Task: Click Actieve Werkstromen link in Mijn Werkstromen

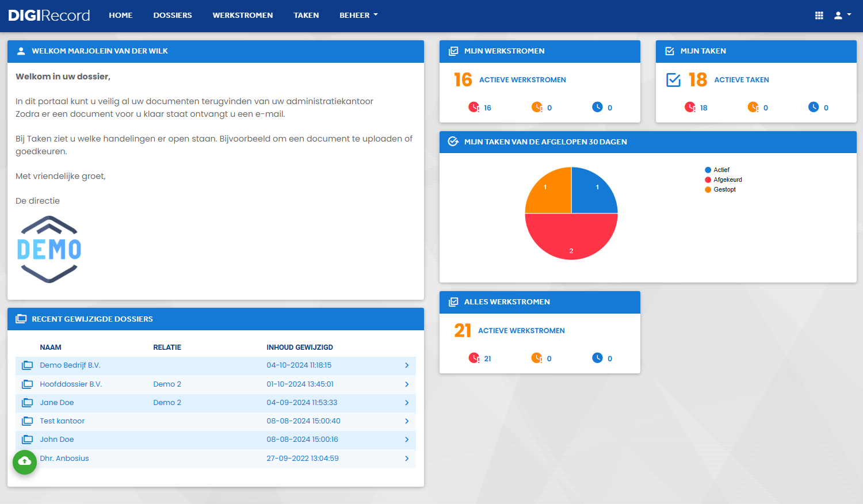Action: point(522,80)
